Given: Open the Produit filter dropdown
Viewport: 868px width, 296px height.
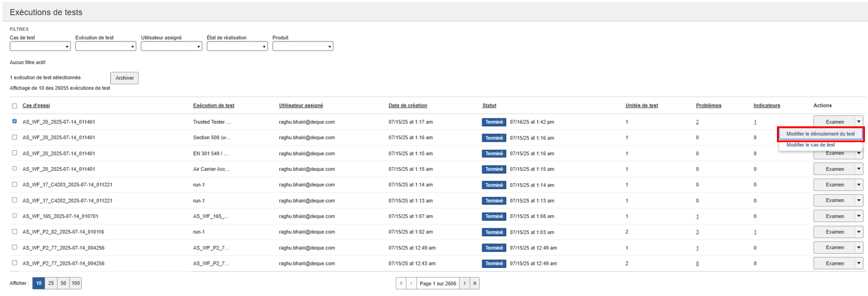Looking at the screenshot, I should click(303, 46).
